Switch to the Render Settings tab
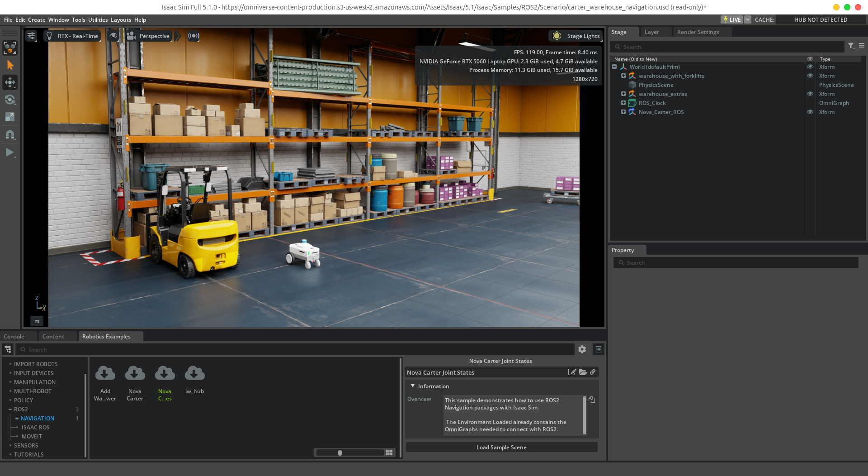The image size is (868, 476). pyautogui.click(x=698, y=32)
